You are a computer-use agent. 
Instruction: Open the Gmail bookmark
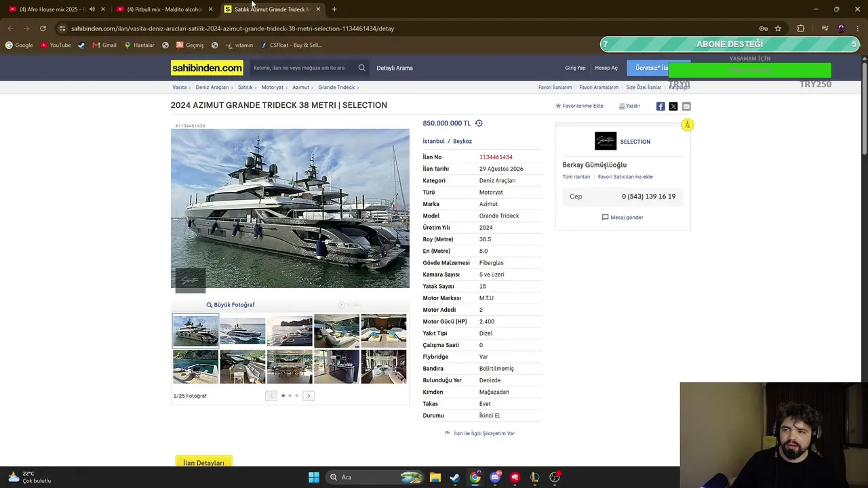pos(104,45)
